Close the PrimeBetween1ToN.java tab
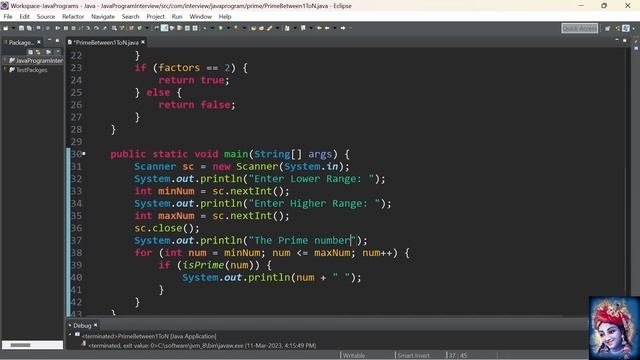The image size is (640, 360). 143,42
